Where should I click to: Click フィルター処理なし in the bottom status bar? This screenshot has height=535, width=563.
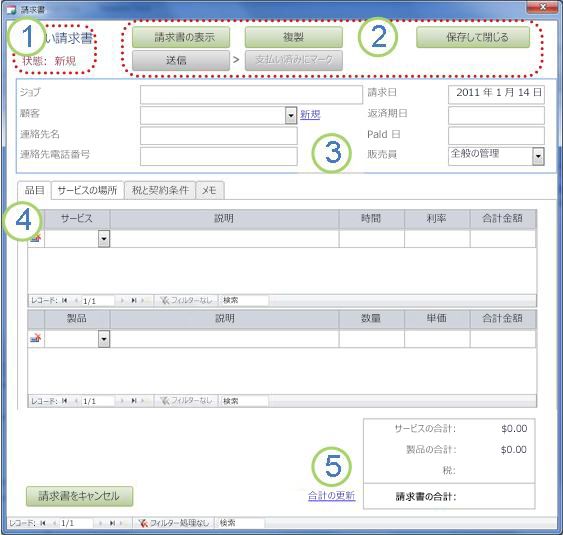pos(174,523)
